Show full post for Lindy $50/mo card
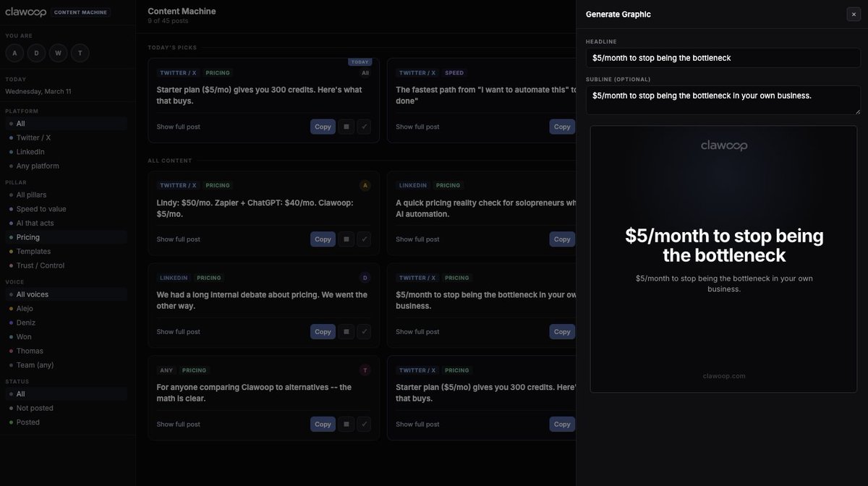 tap(179, 239)
